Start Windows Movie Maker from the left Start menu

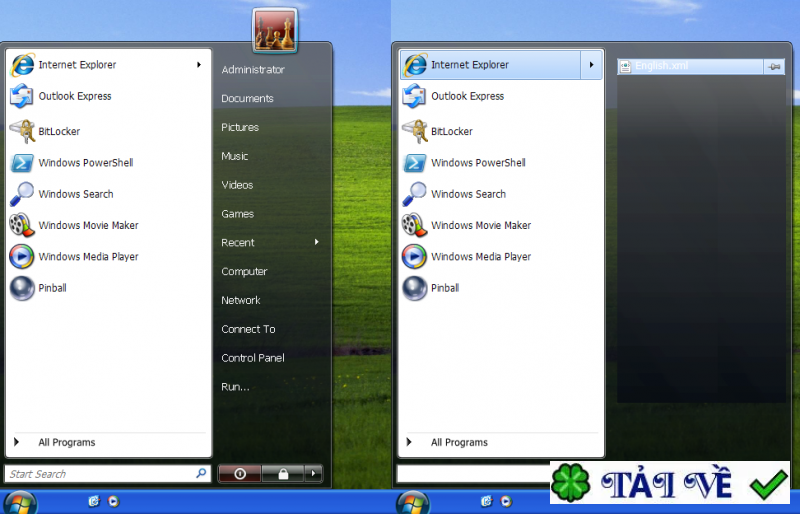[x=88, y=225]
